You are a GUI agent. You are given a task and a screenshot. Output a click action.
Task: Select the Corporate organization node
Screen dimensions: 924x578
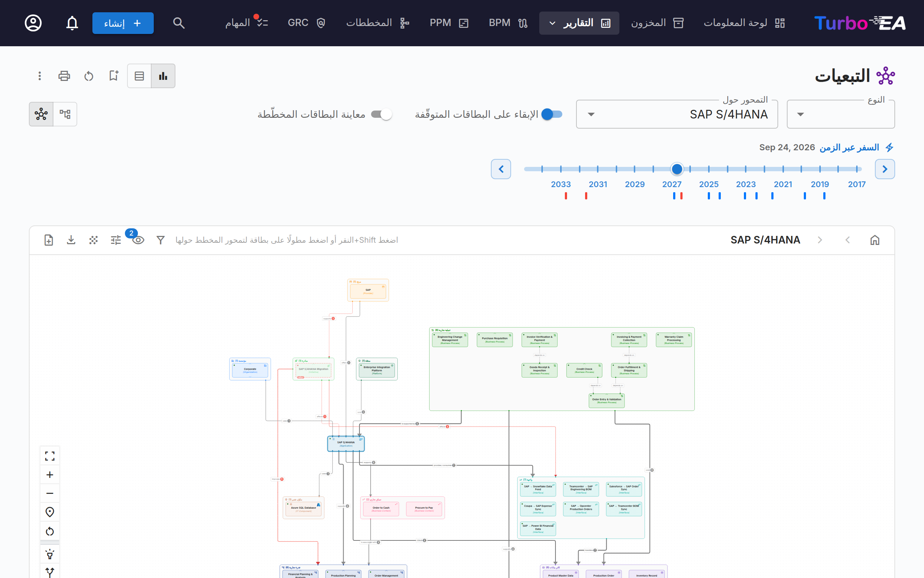pyautogui.click(x=250, y=370)
